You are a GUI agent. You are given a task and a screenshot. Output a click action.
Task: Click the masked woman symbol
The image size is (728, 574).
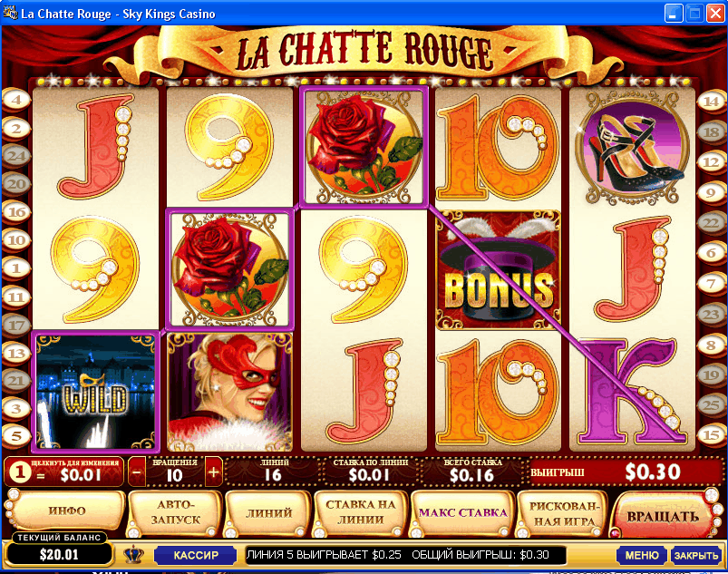229,392
